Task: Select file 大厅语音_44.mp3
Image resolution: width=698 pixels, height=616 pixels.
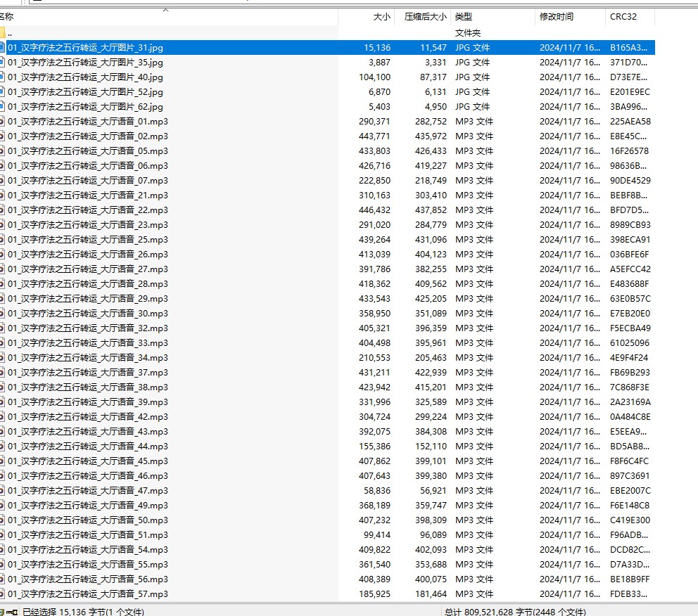Action: click(x=88, y=447)
